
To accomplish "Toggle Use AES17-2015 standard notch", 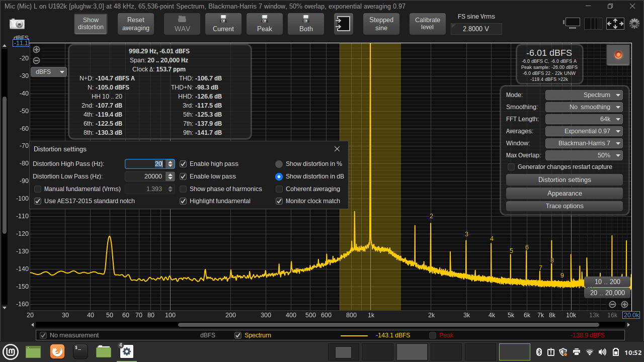I will pyautogui.click(x=38, y=201).
